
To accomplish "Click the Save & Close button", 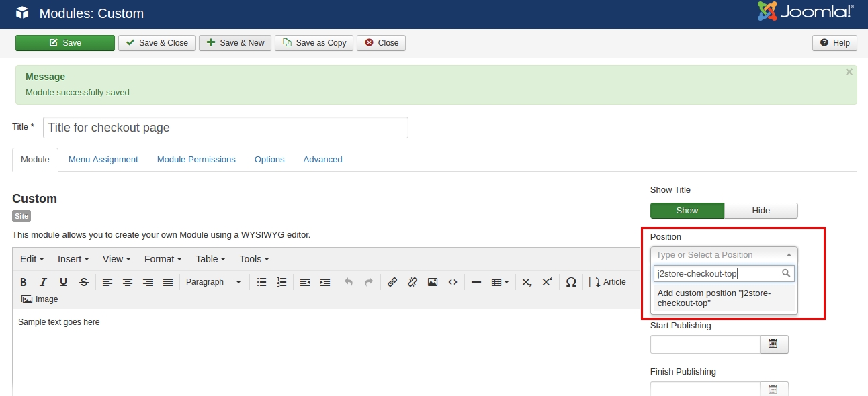I will (x=157, y=43).
